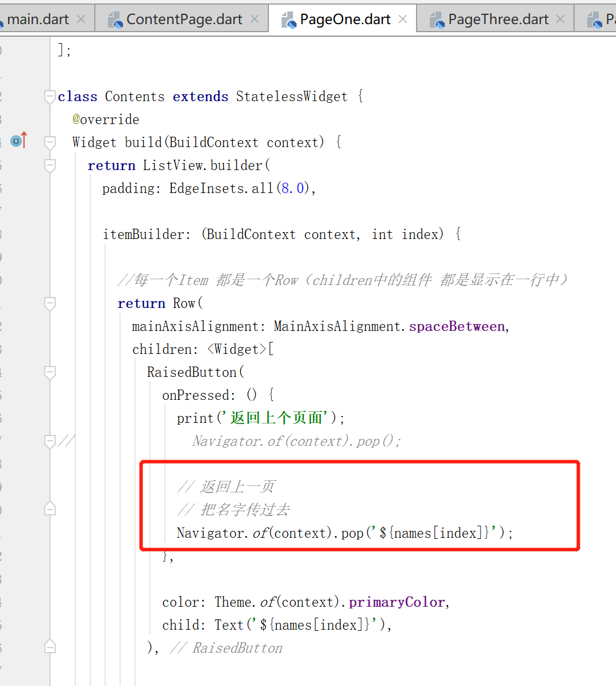Click the // 返回上一页 comment
Screen dimensions: 616x686
click(226, 487)
